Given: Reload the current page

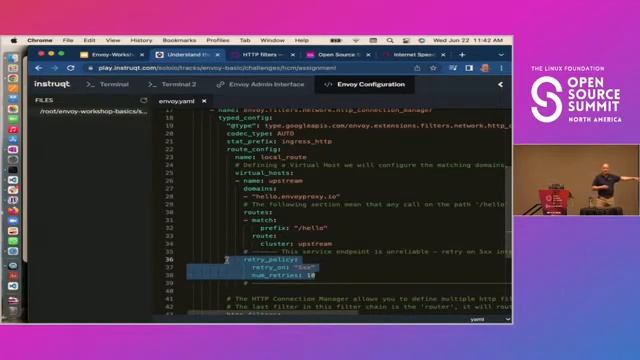Looking at the screenshot, I should [71, 68].
